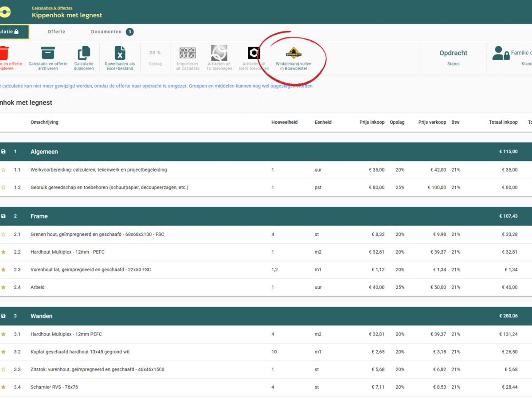Image resolution: width=532 pixels, height=399 pixels.
Task: Click the Hoeveelheid column header
Action: click(285, 122)
